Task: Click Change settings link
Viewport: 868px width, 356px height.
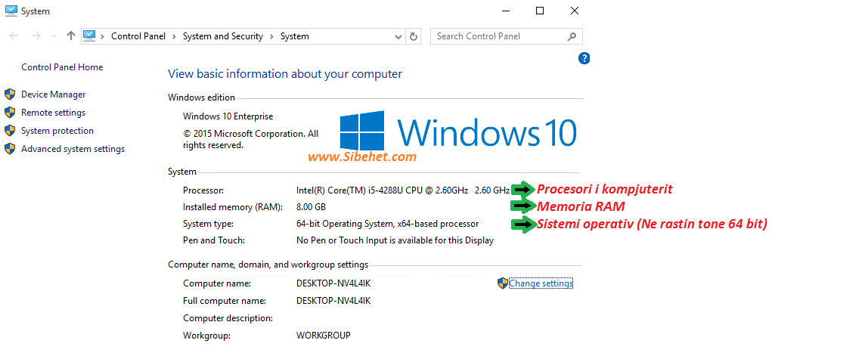Action: coord(541,283)
